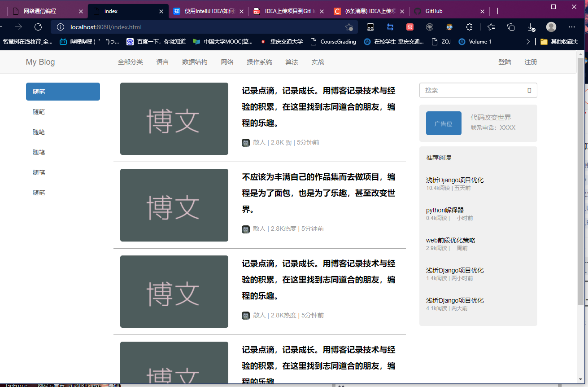The image size is (588, 387).
Task: Open the 实战 category
Action: coord(318,62)
